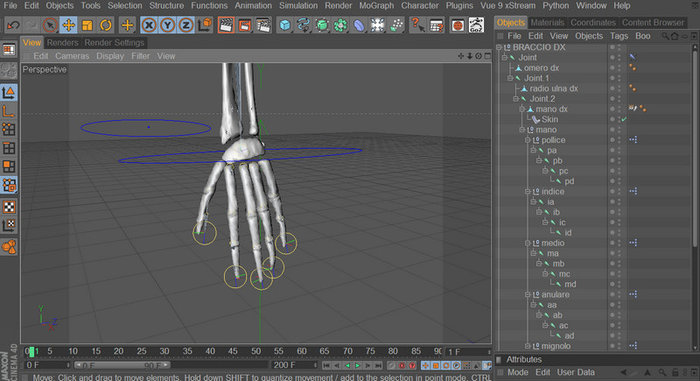The height and width of the screenshot is (381, 700).
Task: Select the Texture mode checkerboard icon
Action: point(9,207)
